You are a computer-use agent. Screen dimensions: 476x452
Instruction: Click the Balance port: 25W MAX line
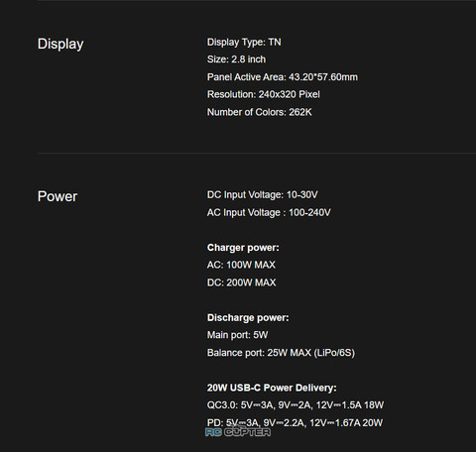click(281, 353)
